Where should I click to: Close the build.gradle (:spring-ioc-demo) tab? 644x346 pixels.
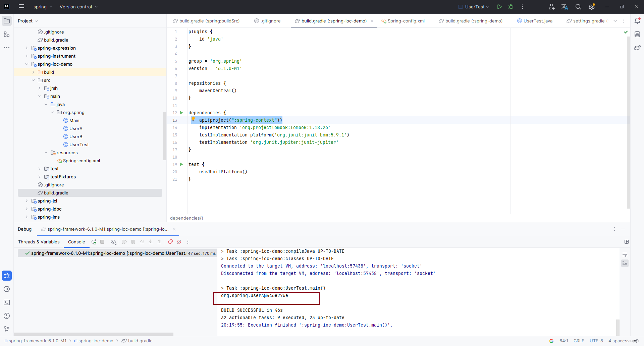click(372, 21)
